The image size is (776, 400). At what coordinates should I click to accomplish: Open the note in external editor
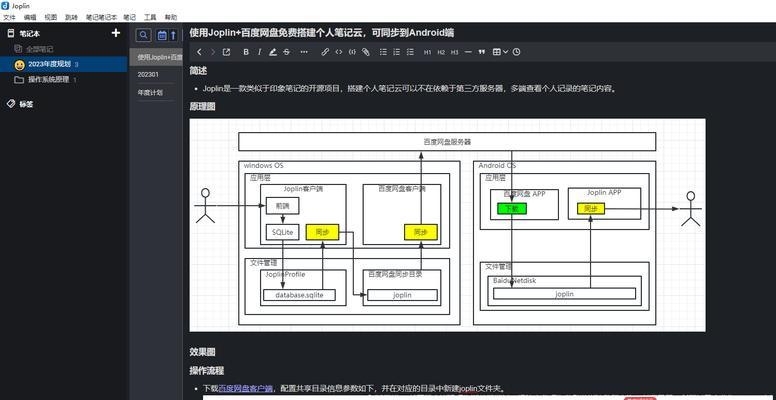coord(227,52)
